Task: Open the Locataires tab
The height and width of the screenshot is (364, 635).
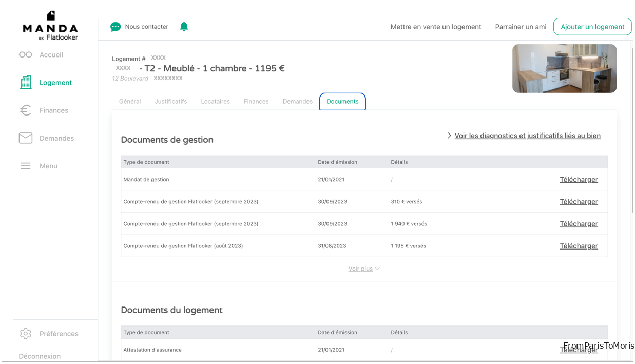Action: (215, 101)
